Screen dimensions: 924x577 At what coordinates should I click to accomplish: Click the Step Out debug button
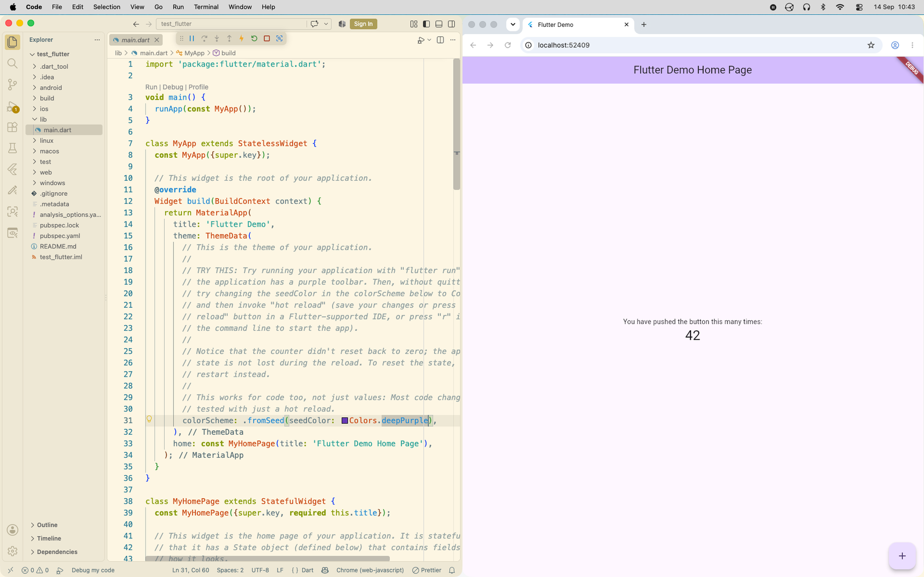pyautogui.click(x=229, y=39)
